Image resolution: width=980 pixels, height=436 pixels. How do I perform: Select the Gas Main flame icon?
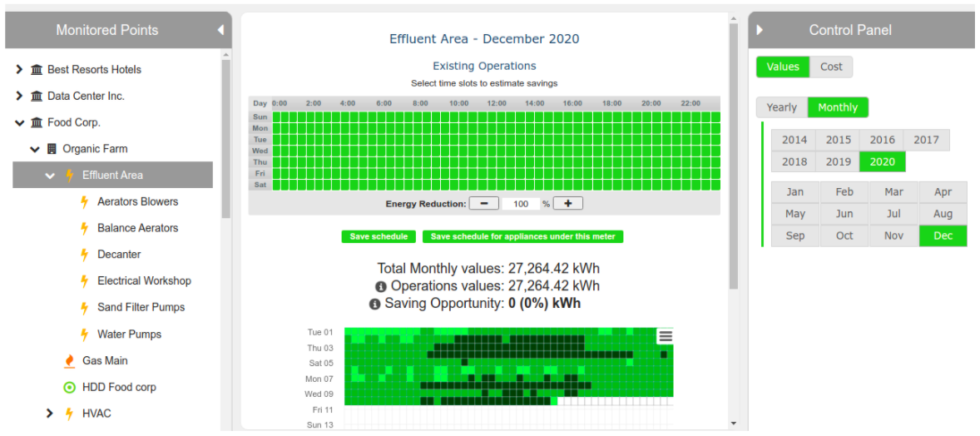click(x=70, y=361)
